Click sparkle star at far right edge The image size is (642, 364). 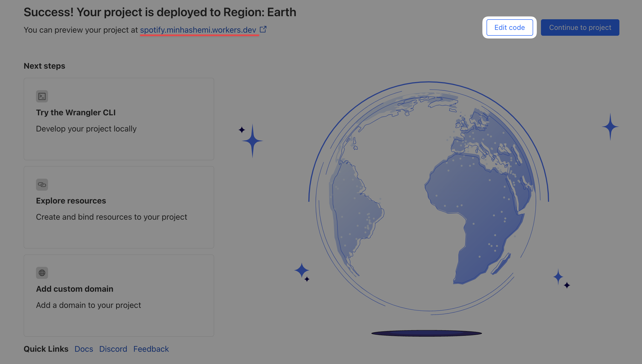[x=610, y=127]
